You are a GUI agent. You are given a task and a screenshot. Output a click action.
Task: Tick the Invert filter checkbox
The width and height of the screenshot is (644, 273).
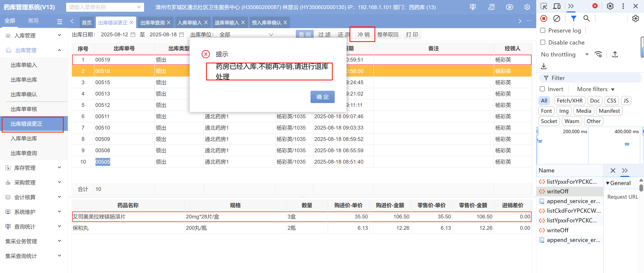pos(542,89)
